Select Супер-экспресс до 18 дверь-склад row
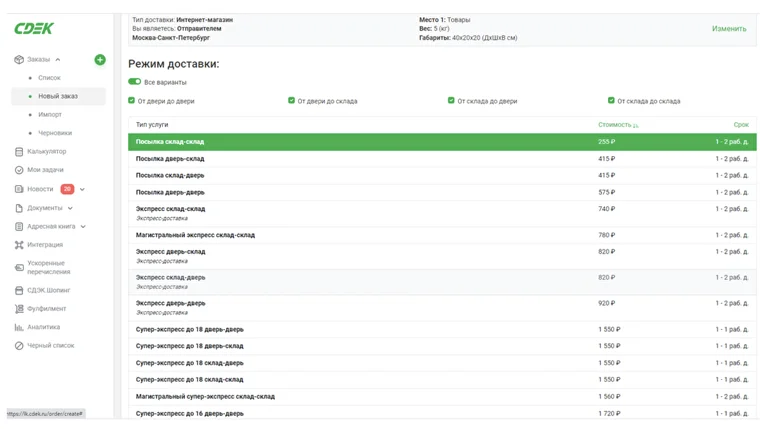The width and height of the screenshot is (760, 429). coord(442,346)
